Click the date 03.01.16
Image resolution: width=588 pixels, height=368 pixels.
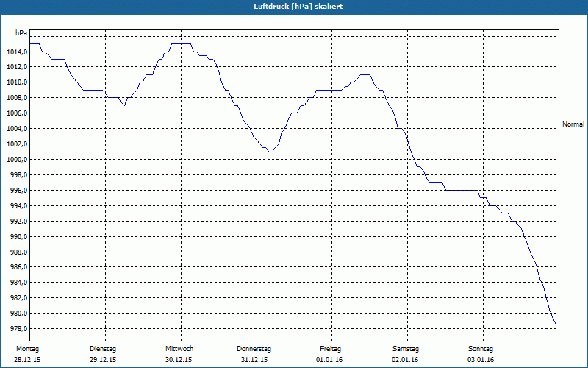[x=481, y=360]
